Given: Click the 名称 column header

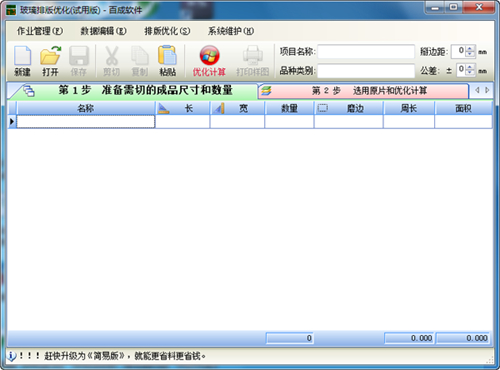Looking at the screenshot, I should 86,108.
